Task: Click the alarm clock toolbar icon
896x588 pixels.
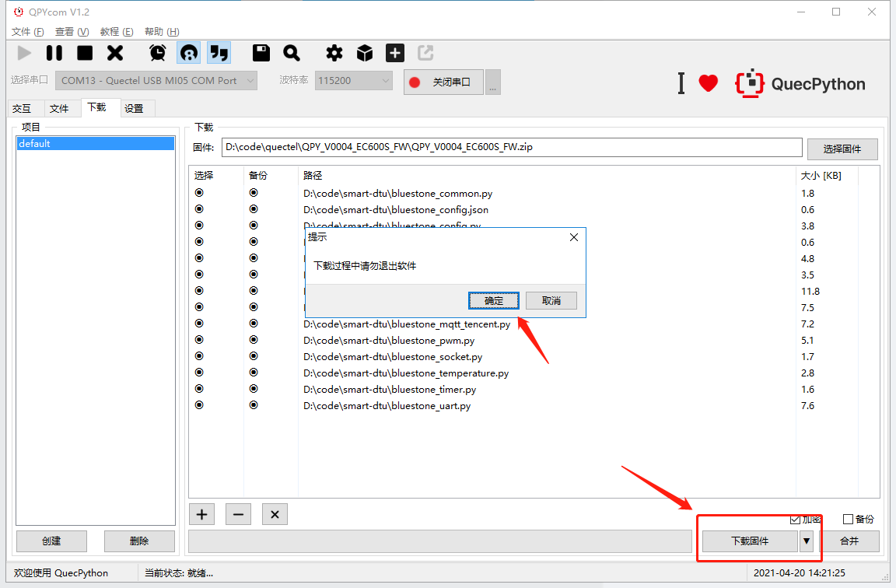Action: coord(157,52)
